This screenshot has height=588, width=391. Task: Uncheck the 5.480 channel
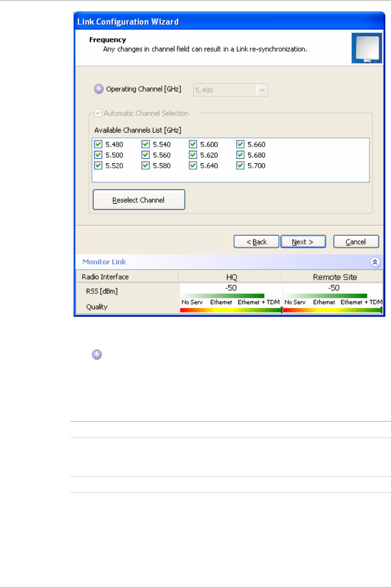click(98, 144)
